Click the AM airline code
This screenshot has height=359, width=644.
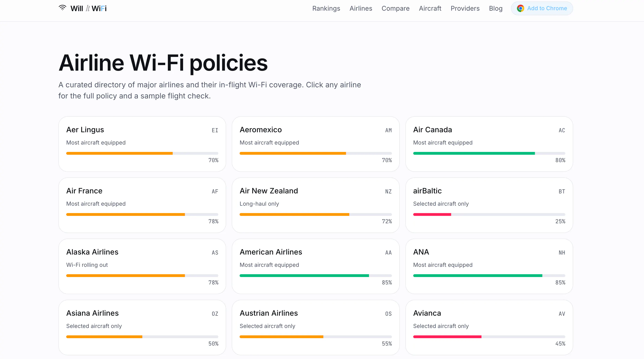click(x=388, y=130)
